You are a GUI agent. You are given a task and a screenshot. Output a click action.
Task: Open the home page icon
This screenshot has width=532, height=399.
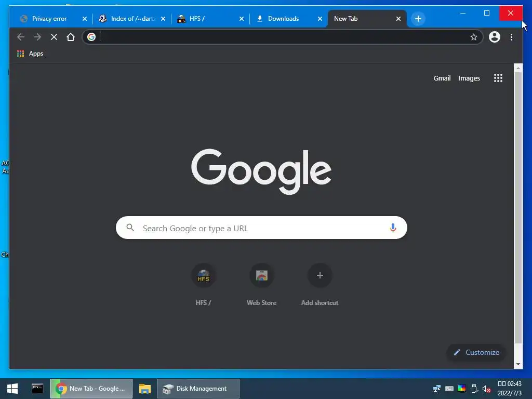click(x=71, y=37)
